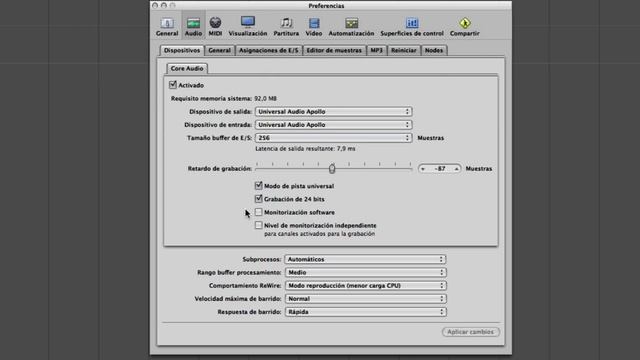640x360 pixels.
Task: Open Tamaño buffer de E/S dropdown
Action: [333, 138]
